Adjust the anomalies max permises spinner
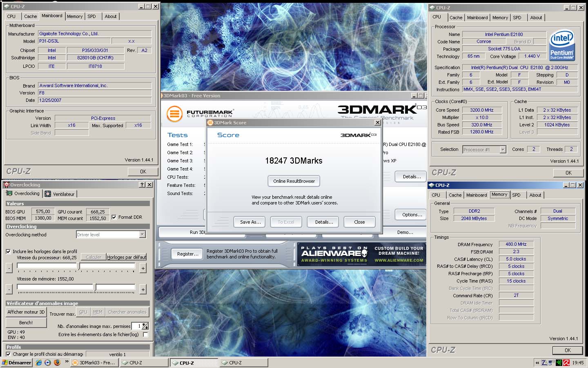588x368 pixels. coord(145,326)
